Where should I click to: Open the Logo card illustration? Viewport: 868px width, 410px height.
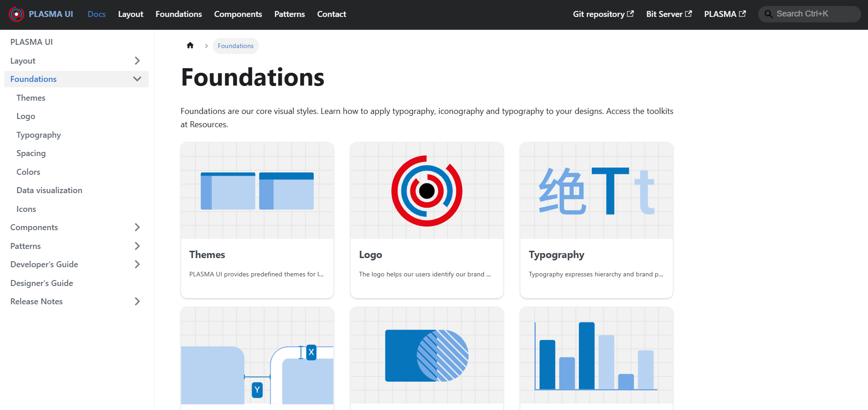point(427,190)
